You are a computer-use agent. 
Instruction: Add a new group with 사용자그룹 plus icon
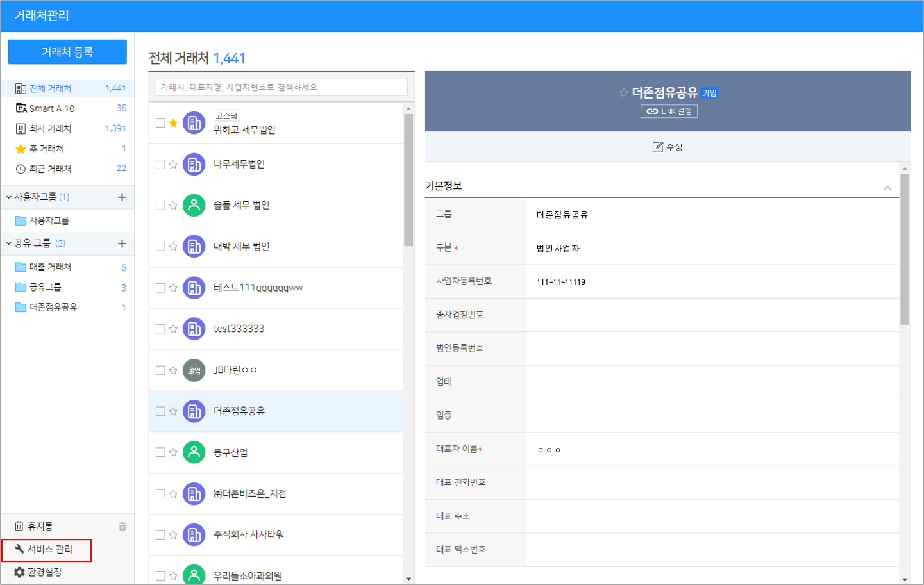point(122,197)
